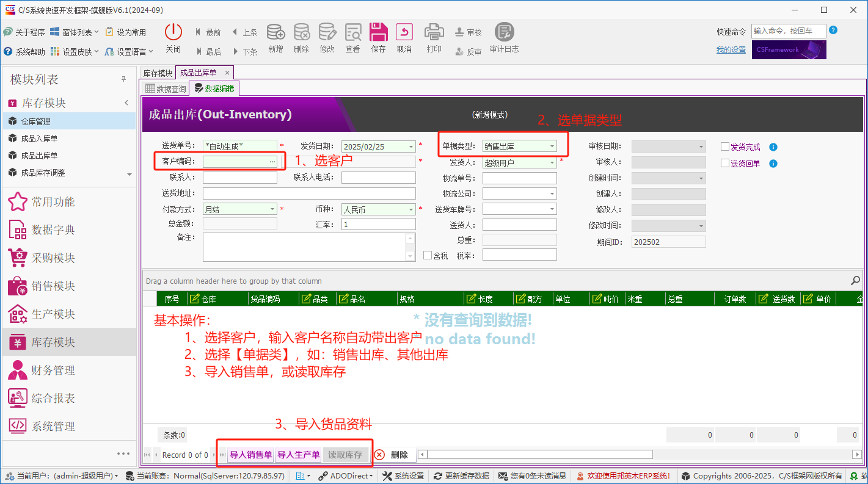The image size is (868, 484).
Task: Open the 单据类型 dropdown
Action: (552, 146)
